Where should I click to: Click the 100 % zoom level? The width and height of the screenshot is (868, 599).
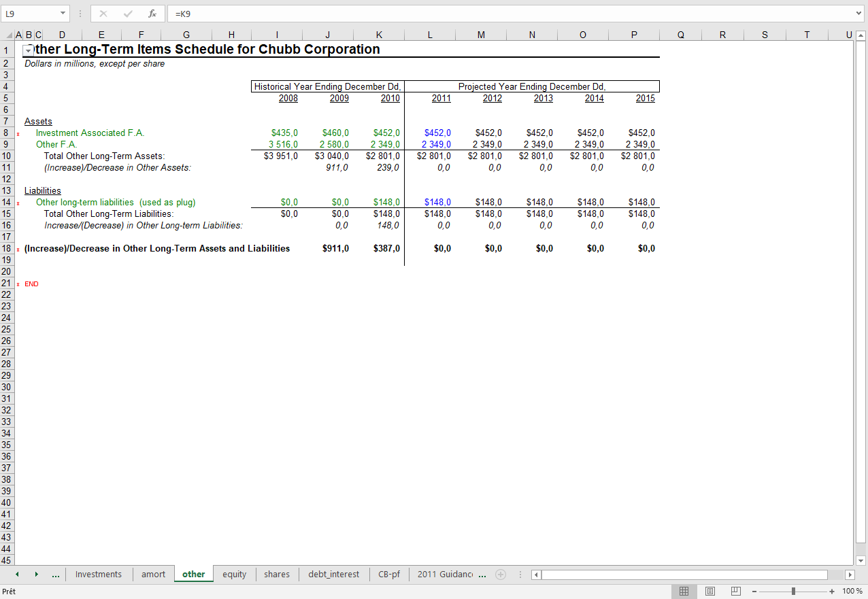(852, 592)
